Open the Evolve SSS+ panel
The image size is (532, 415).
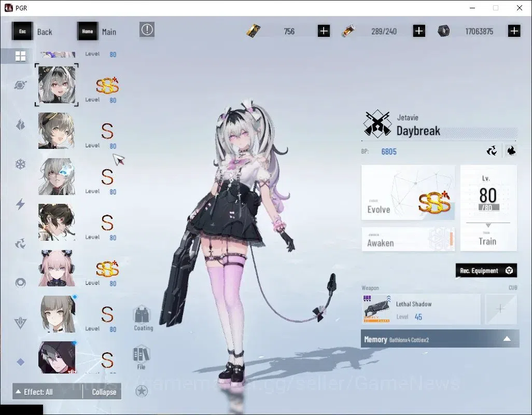tap(408, 192)
